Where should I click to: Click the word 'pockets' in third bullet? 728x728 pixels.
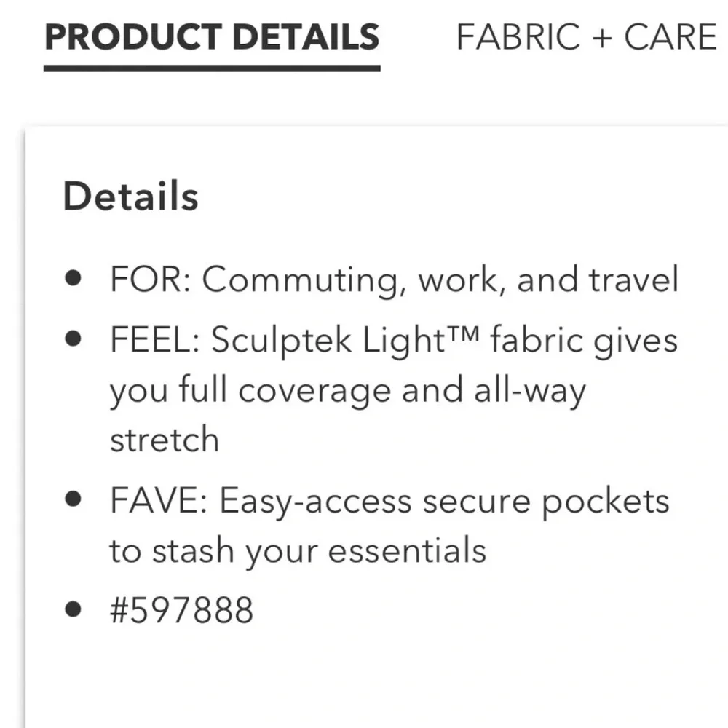[606, 503]
